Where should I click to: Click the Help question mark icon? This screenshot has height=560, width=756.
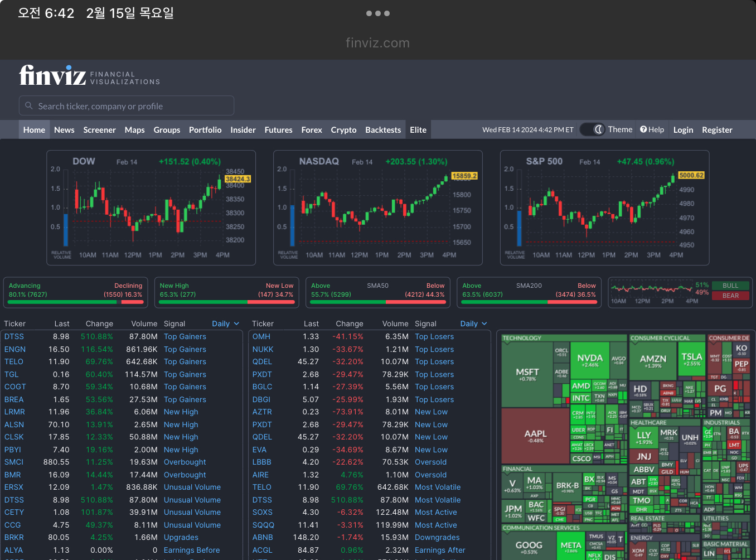[643, 129]
